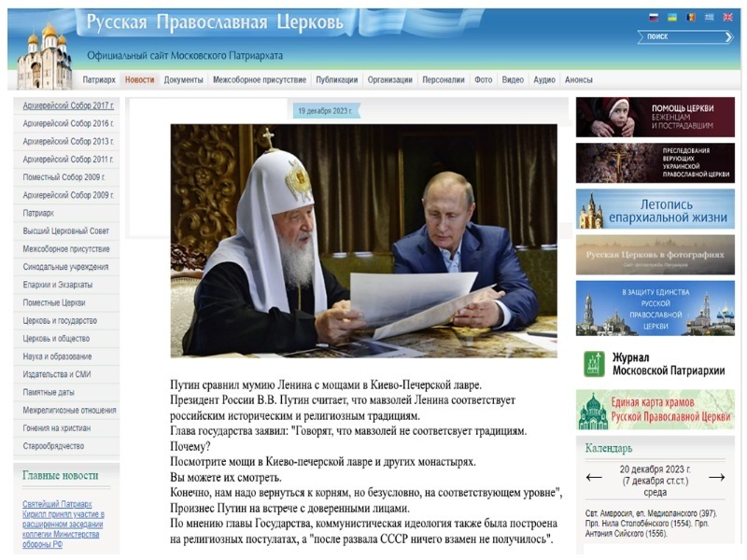Click Летопись епархиальной жизни banner
The image size is (747, 560).
[x=655, y=210]
